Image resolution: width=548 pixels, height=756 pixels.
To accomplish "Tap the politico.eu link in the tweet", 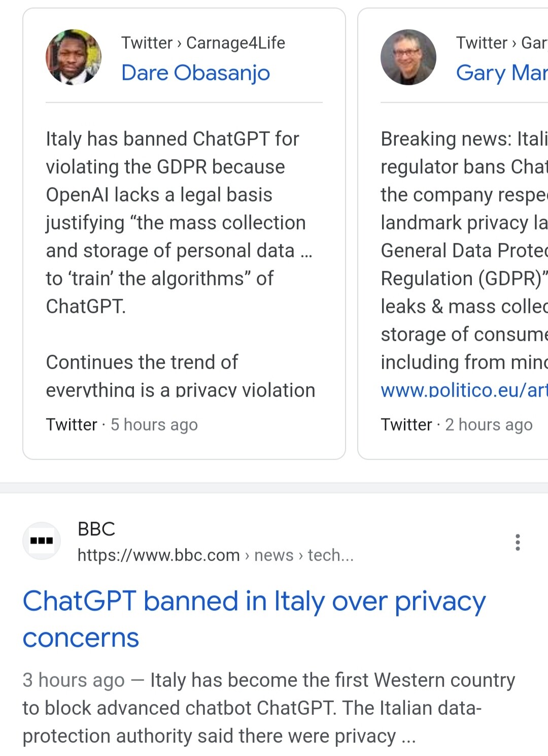I will tap(464, 390).
